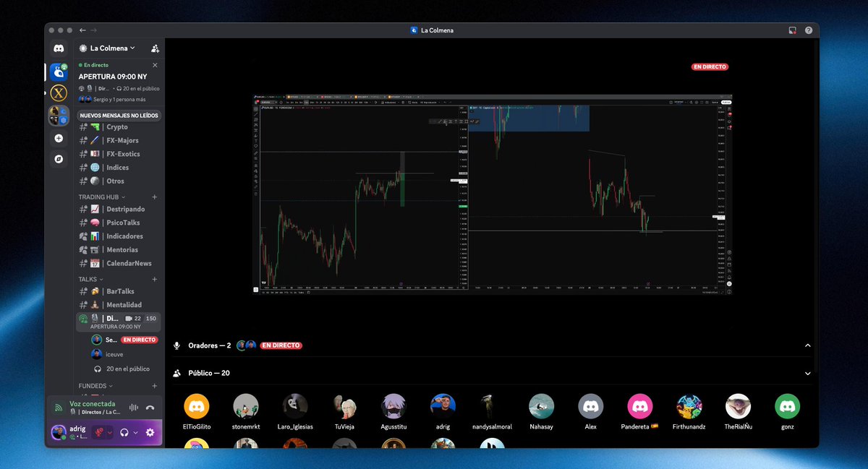Toggle deafen headphones button

point(124,432)
